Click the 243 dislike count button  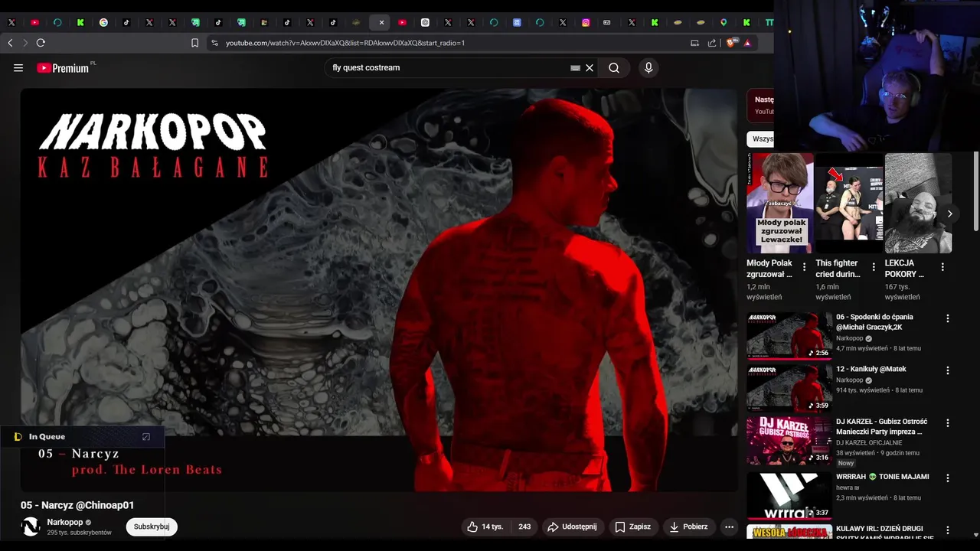coord(524,527)
